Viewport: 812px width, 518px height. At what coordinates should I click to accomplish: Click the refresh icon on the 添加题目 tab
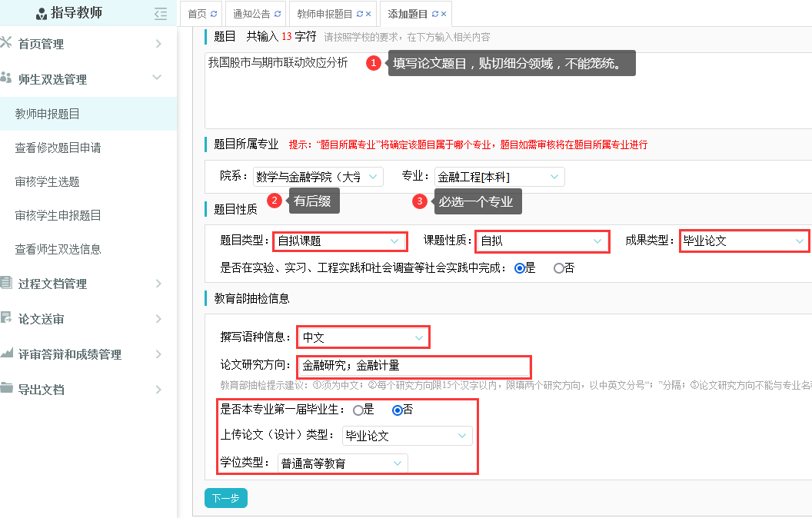point(435,14)
